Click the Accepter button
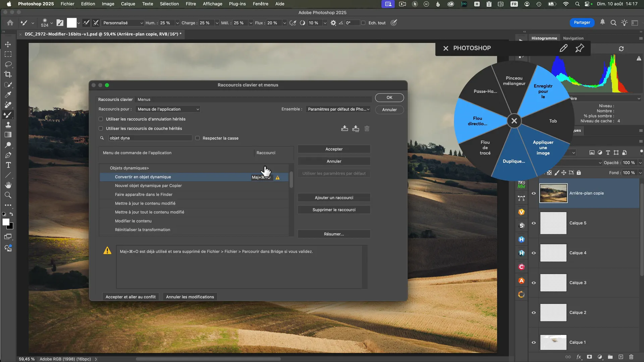Image resolution: width=644 pixels, height=362 pixels. pyautogui.click(x=334, y=149)
